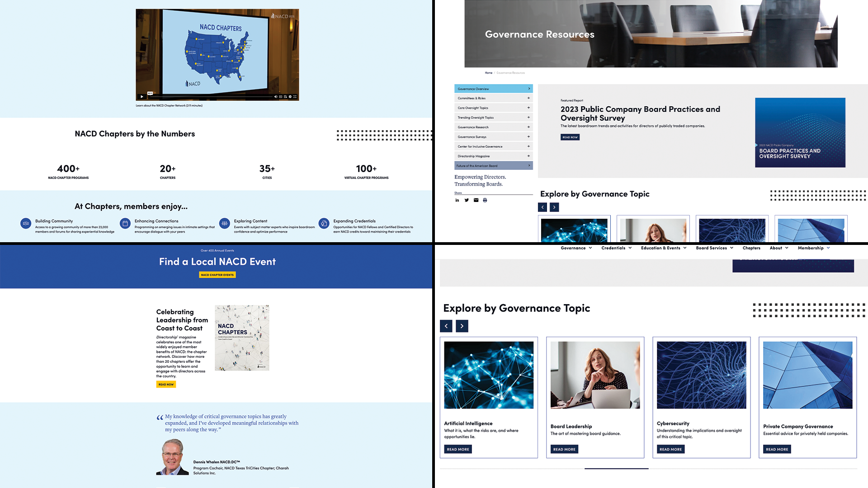Click Read More under Artificial Intelligence topic
The image size is (868, 488).
(x=458, y=449)
